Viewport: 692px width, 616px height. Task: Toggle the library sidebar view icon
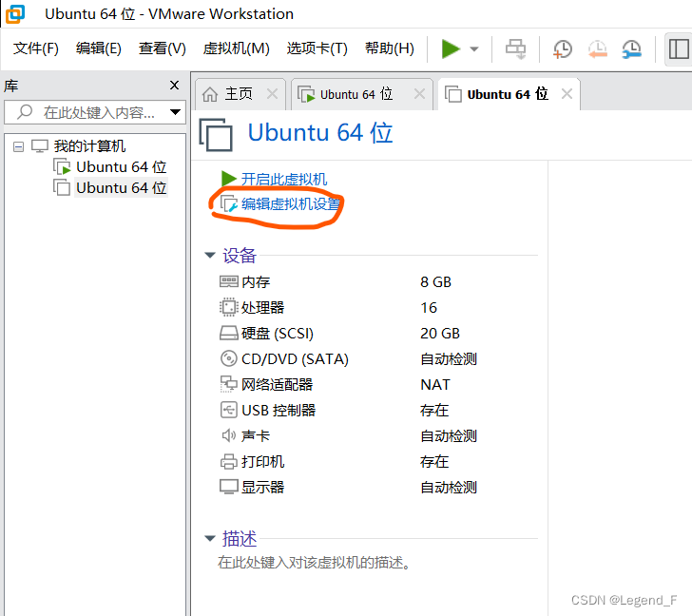[679, 49]
